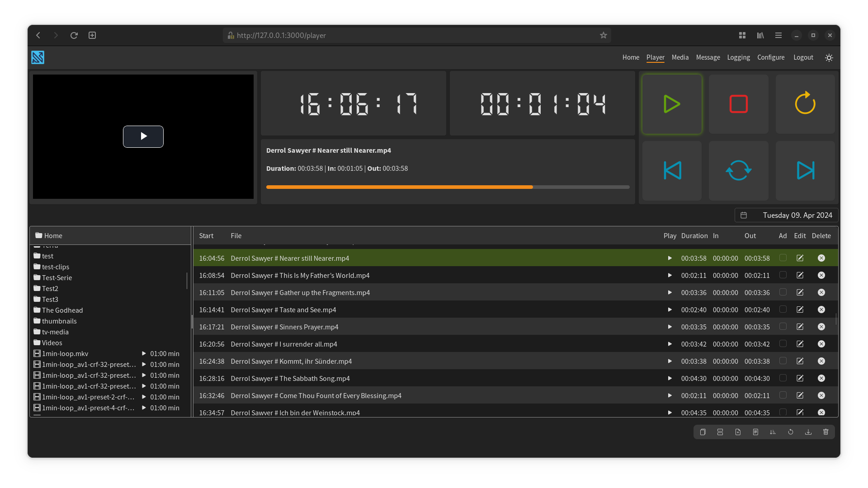The image size is (868, 488).
Task: Restart playout with the yellow circular arrow
Action: 805,104
